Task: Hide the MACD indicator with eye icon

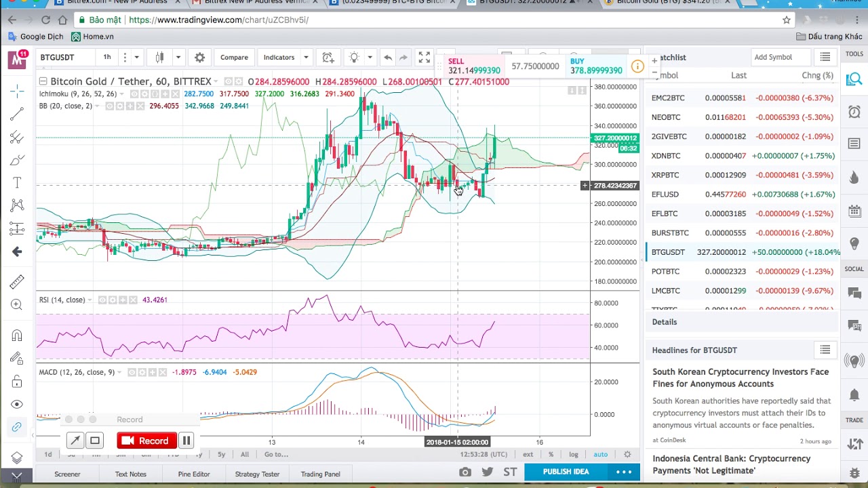Action: click(132, 372)
